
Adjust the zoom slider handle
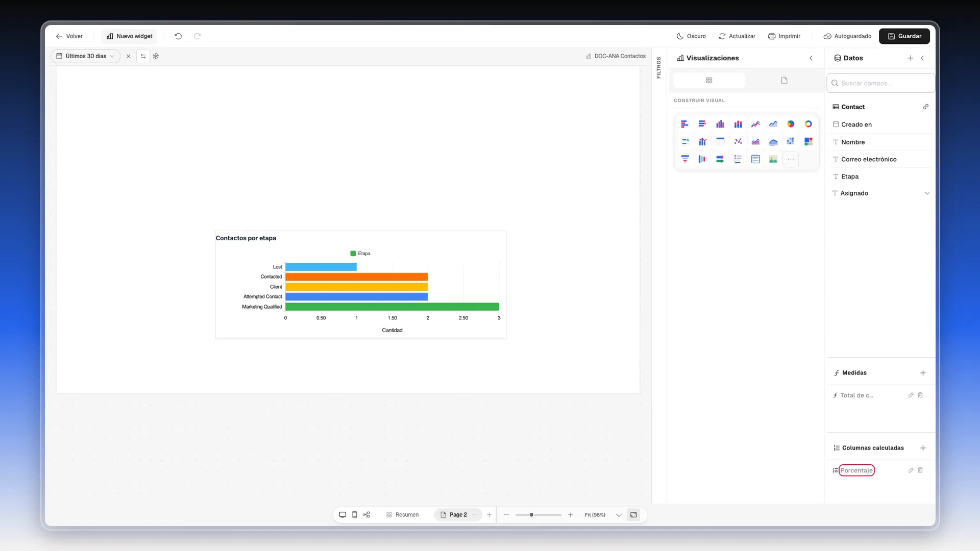(531, 515)
